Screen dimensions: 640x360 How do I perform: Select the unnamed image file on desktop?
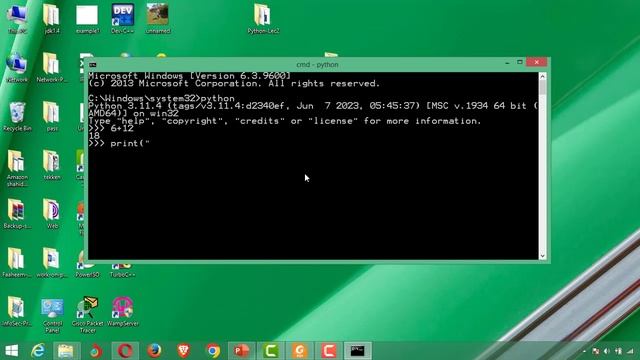pos(158,18)
